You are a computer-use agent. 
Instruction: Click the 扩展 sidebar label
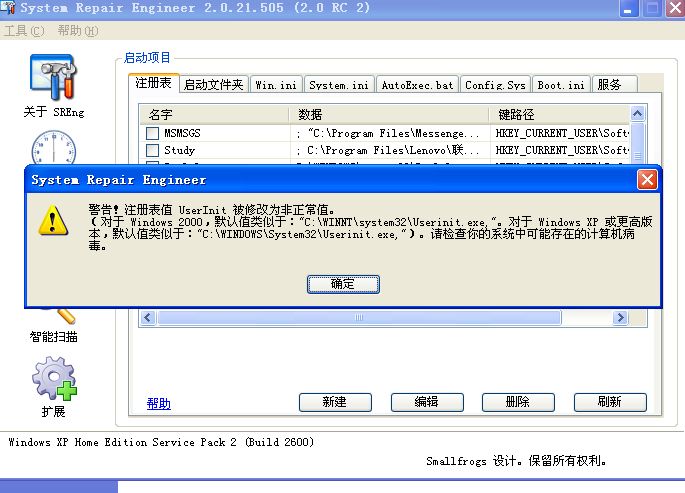pyautogui.click(x=53, y=412)
